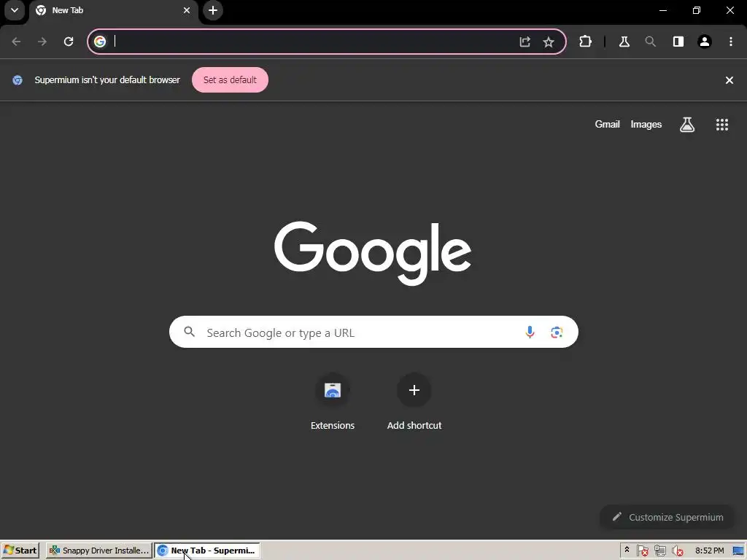Viewport: 747px width, 560px height.
Task: Bookmark this tab with star icon
Action: click(x=549, y=42)
